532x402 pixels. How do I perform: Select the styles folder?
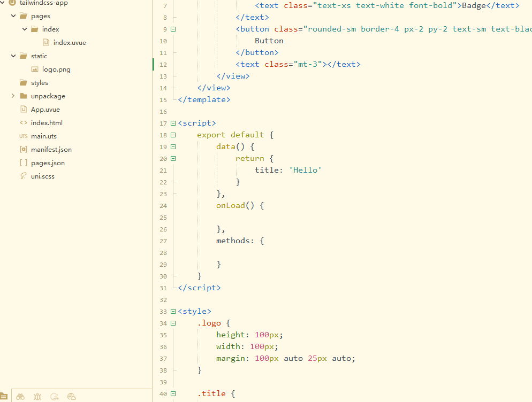(x=39, y=83)
